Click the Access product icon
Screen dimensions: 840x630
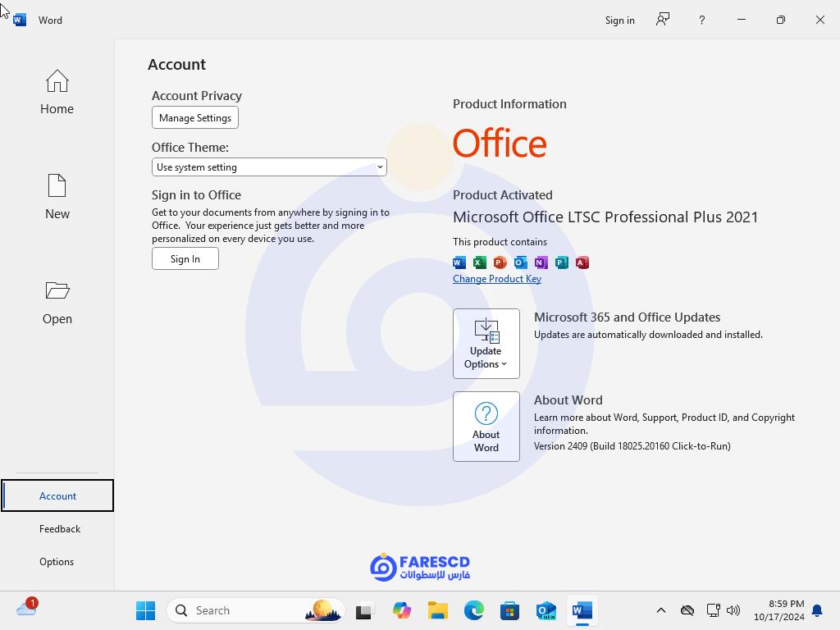point(582,262)
